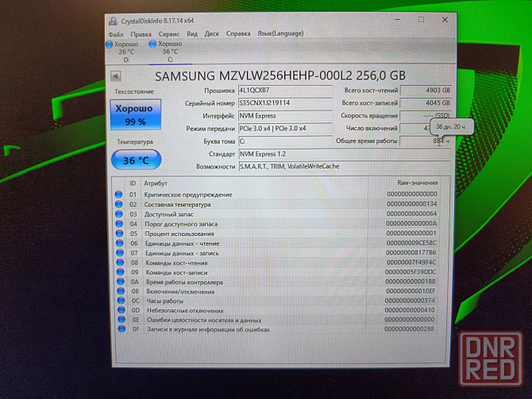Click the status circle of disk D: tab
The image size is (532, 399).
pyautogui.click(x=110, y=45)
